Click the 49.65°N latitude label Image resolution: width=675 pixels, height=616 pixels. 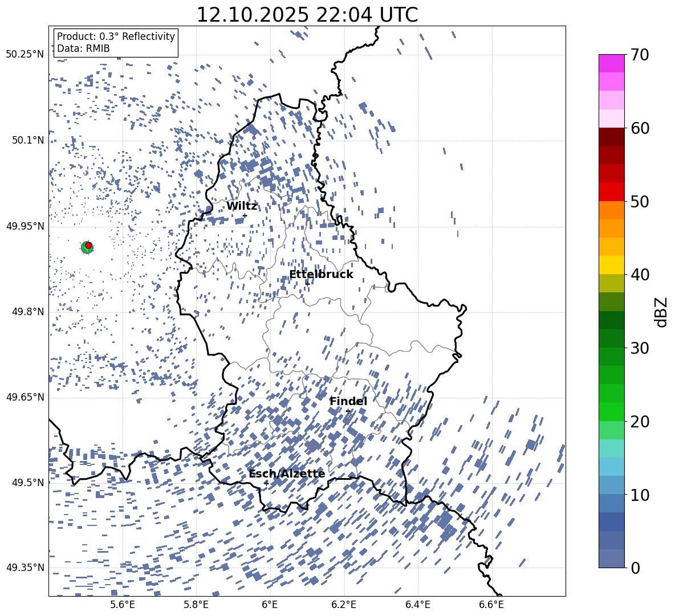25,397
